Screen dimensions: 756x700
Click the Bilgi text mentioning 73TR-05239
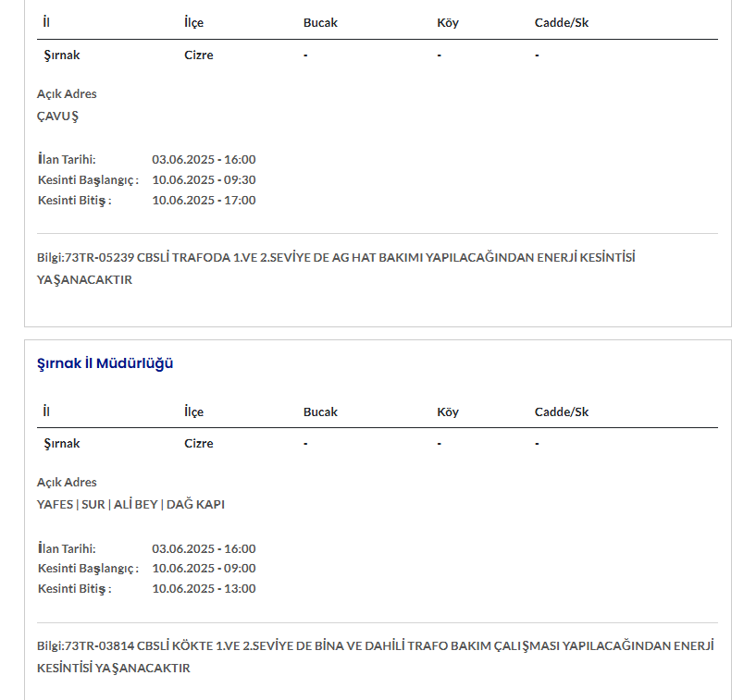click(336, 268)
